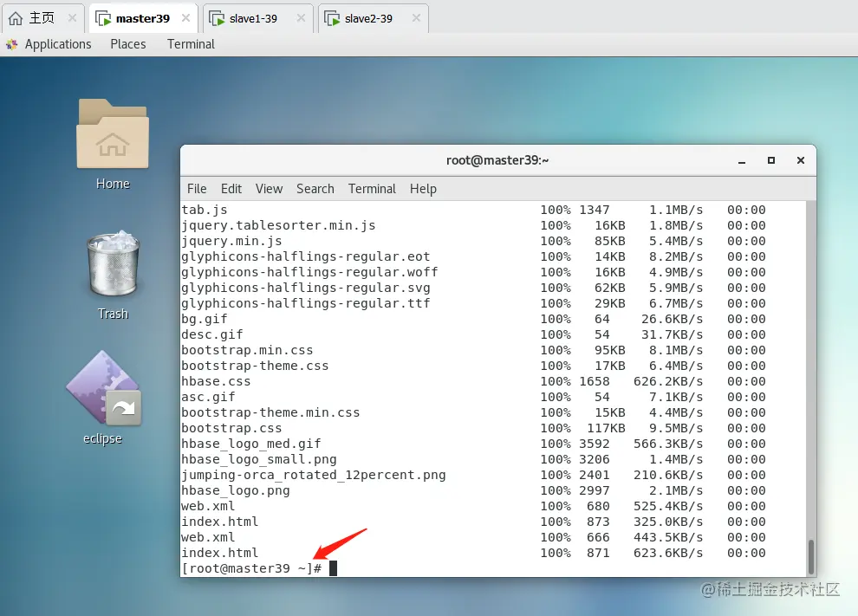Viewport: 858px width, 616px height.
Task: Click the bootstrap.css line
Action: tap(473, 428)
